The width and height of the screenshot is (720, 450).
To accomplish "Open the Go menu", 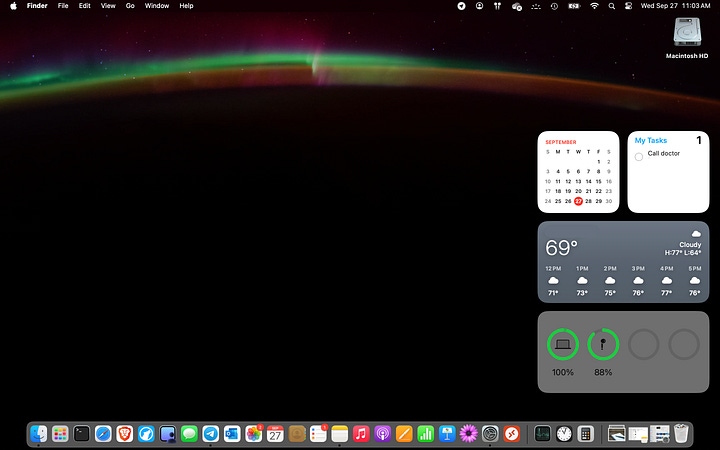I will click(x=130, y=6).
